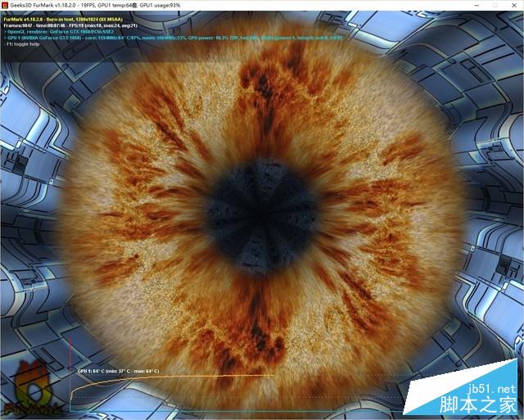Click the 'F1: toggle help' overlay line
Image resolution: width=524 pixels, height=420 pixels.
point(25,43)
